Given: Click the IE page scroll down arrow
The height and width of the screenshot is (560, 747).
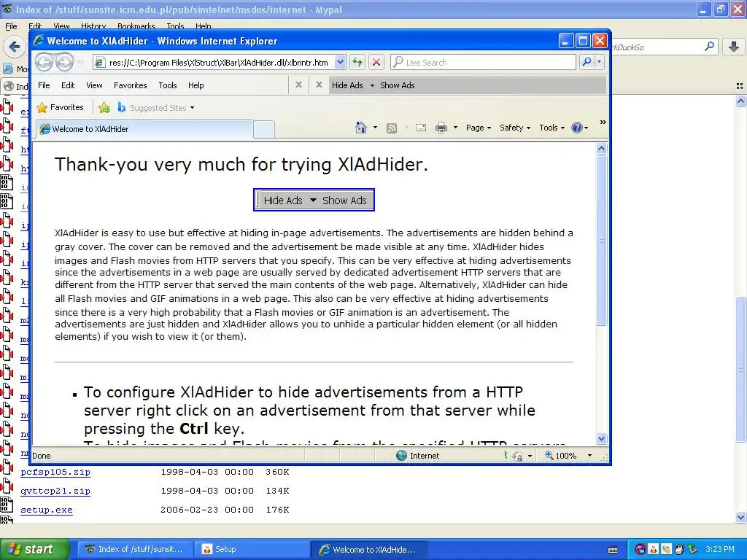Looking at the screenshot, I should point(601,438).
